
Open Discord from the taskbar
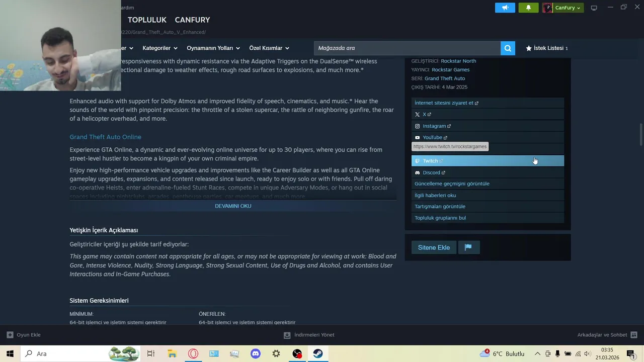pyautogui.click(x=256, y=353)
